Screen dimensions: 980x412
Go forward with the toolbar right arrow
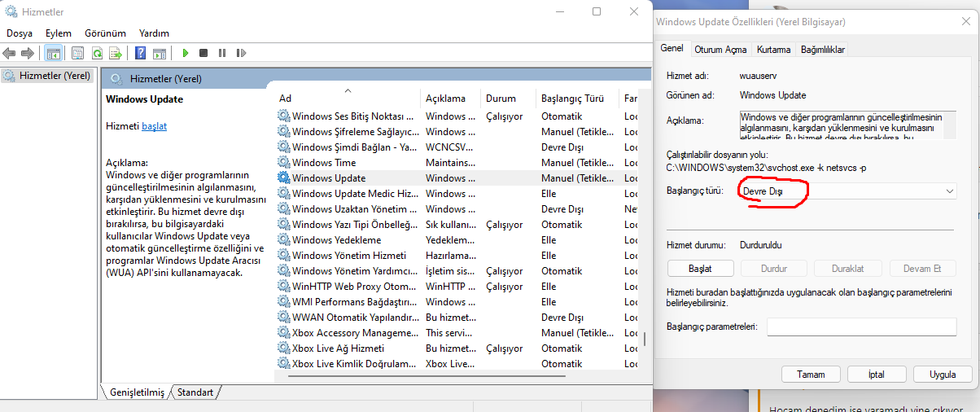27,53
